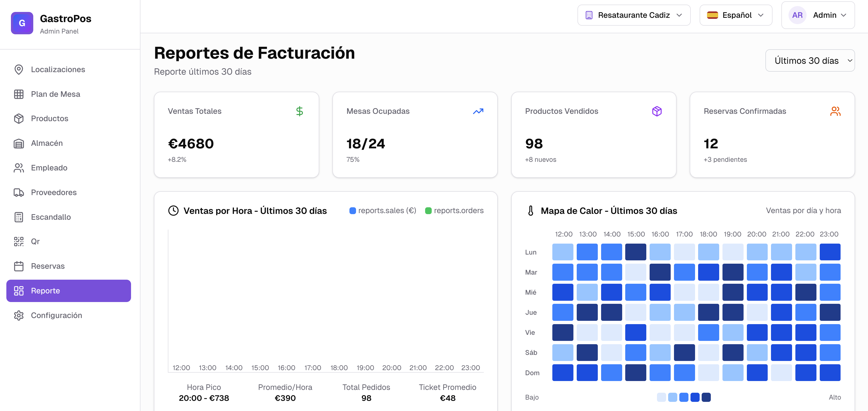868x411 pixels.
Task: Click the darkest heat map legend swatch
Action: pos(706,397)
